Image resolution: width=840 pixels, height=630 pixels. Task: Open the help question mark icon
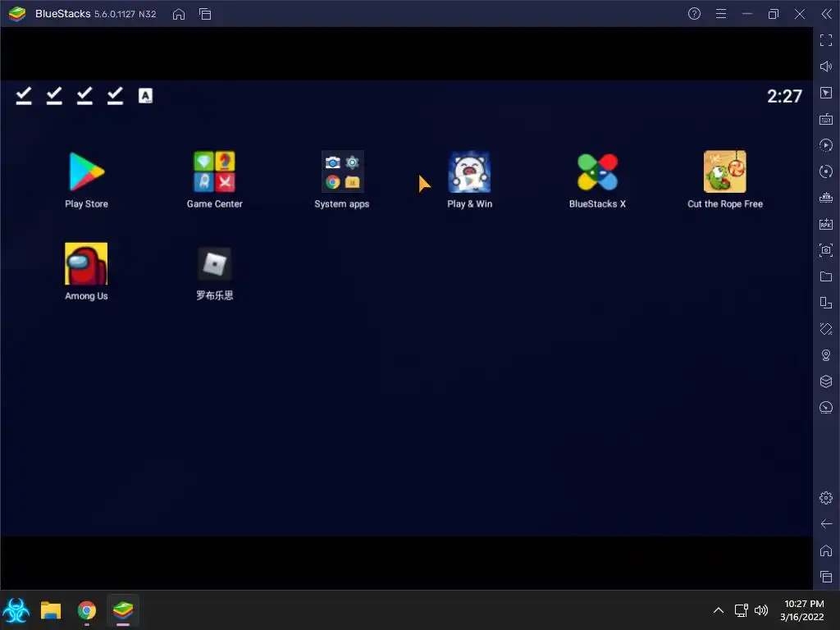coord(694,14)
